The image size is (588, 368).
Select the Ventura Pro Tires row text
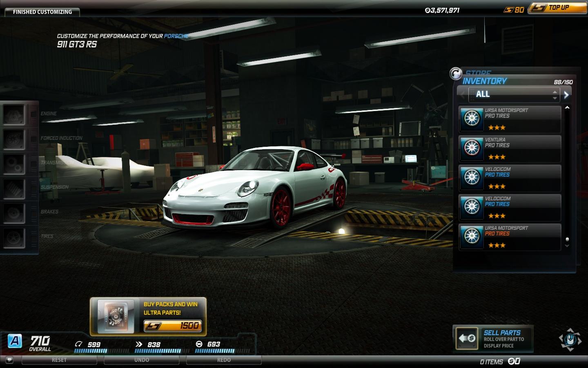(497, 142)
